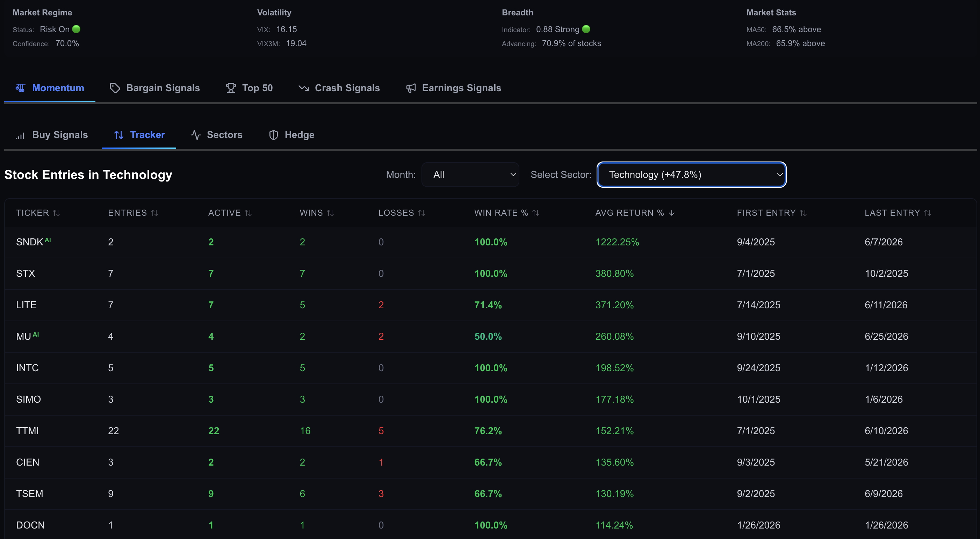Click the green Risk On status indicator

pyautogui.click(x=76, y=29)
